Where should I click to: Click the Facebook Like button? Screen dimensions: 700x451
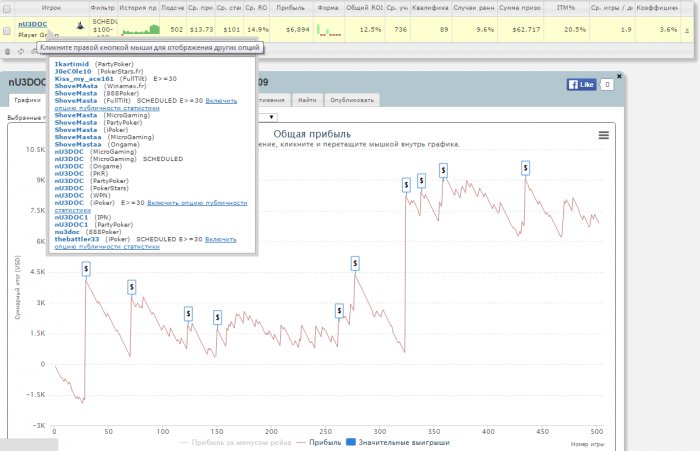coord(581,85)
